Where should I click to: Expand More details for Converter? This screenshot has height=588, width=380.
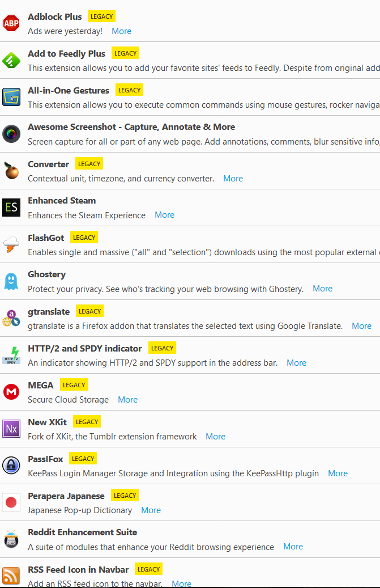tap(233, 179)
